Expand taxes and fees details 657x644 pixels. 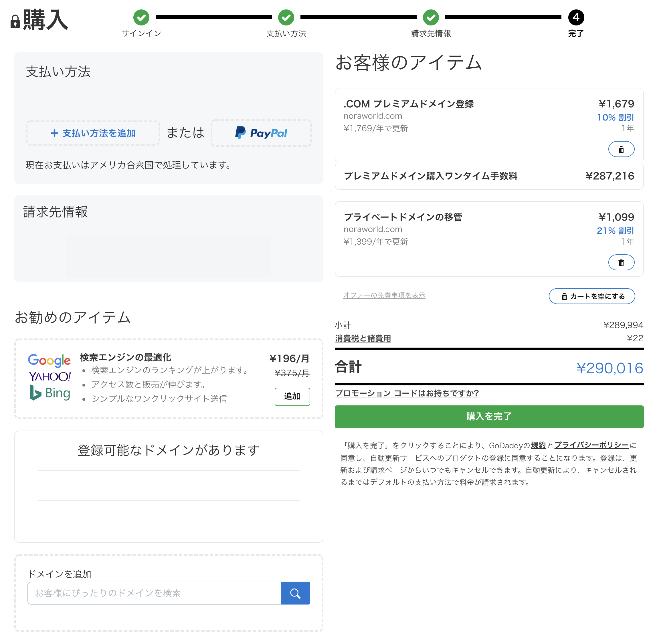pyautogui.click(x=363, y=338)
